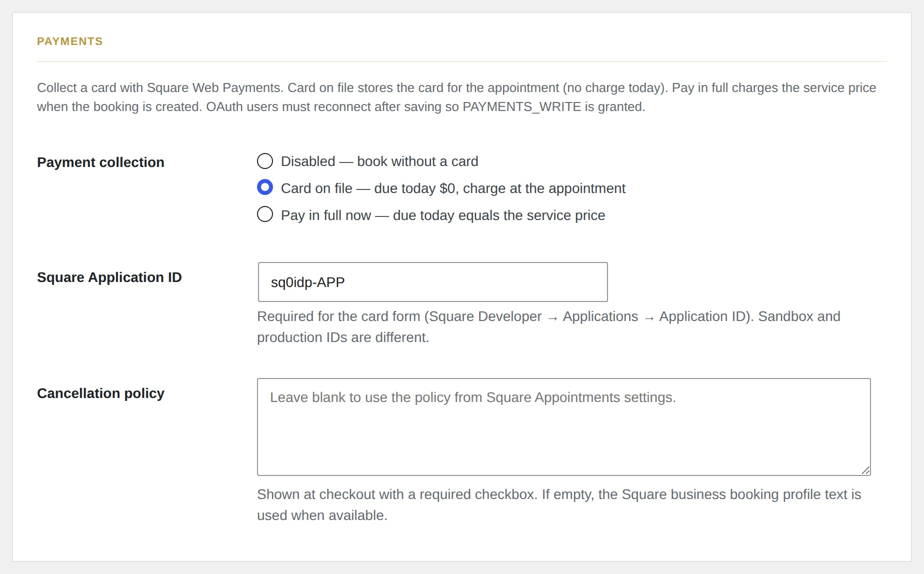Click the Square Application ID label

[109, 277]
